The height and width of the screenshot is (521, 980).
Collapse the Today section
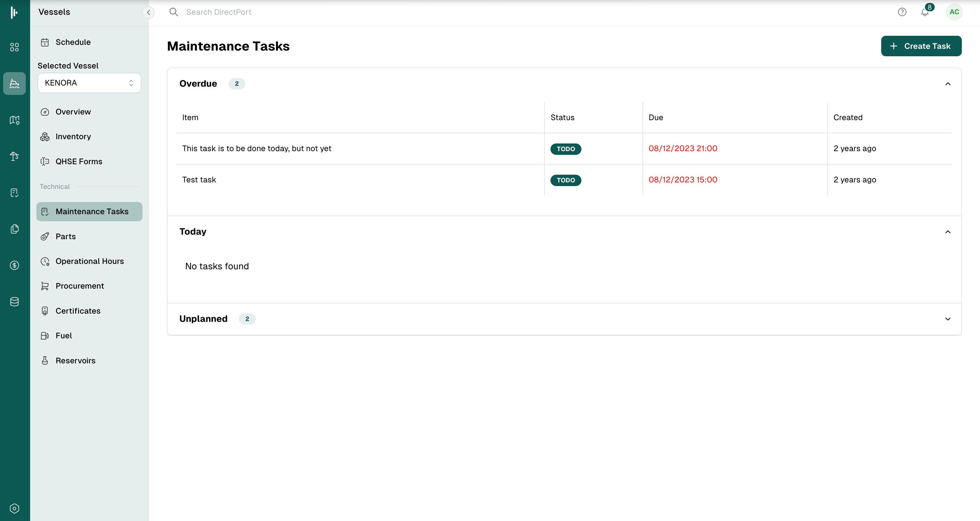947,232
